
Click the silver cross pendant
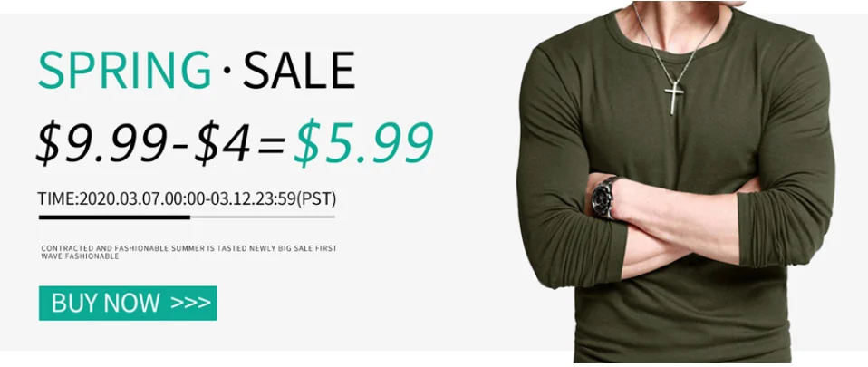coord(674,99)
